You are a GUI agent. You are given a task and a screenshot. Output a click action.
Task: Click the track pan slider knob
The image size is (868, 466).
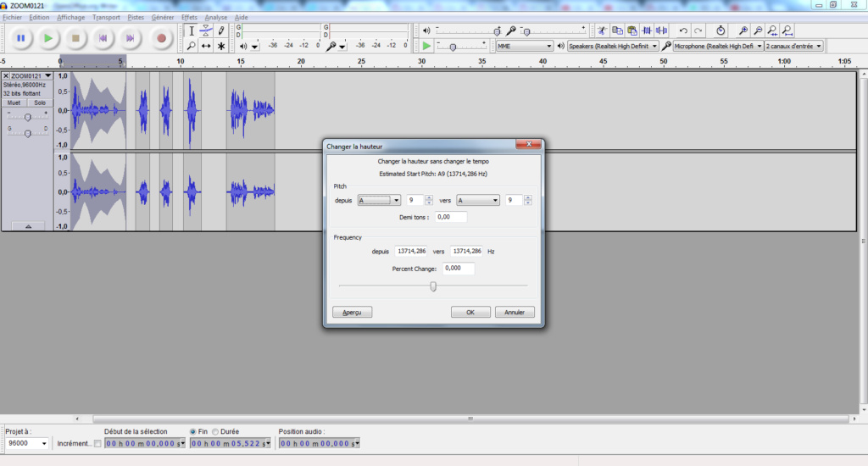click(x=28, y=133)
